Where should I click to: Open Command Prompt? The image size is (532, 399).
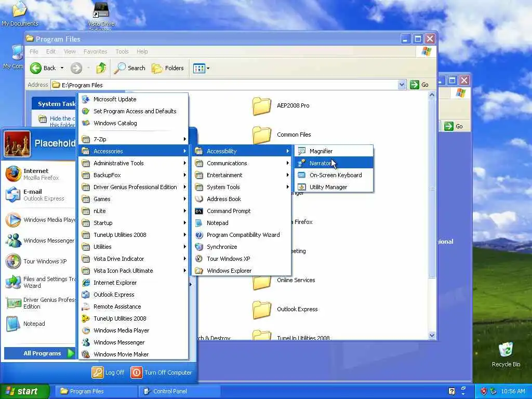(x=242, y=211)
